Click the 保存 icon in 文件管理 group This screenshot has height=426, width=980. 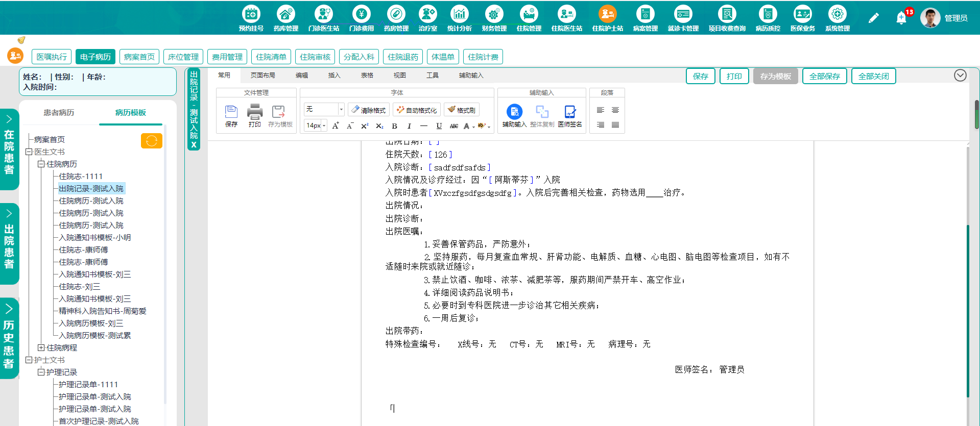(x=231, y=116)
